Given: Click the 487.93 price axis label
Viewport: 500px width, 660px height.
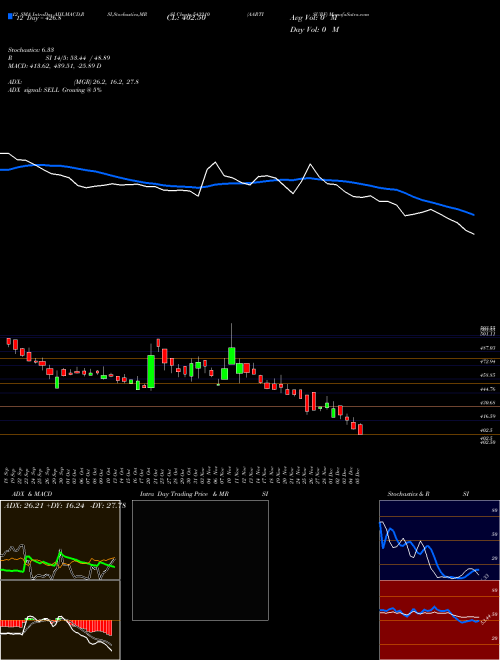Looking at the screenshot, I should [488, 348].
